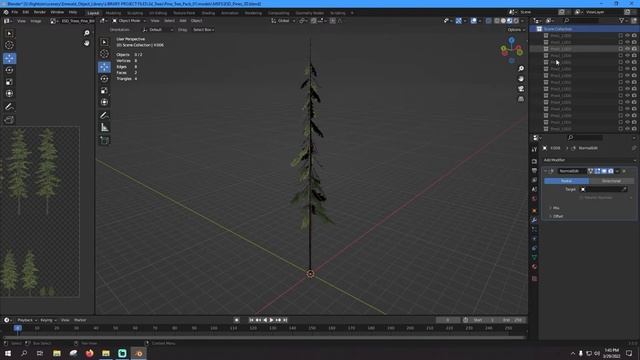The image size is (640, 360).
Task: Select the Transform tool in 3D viewport
Action: 104,102
